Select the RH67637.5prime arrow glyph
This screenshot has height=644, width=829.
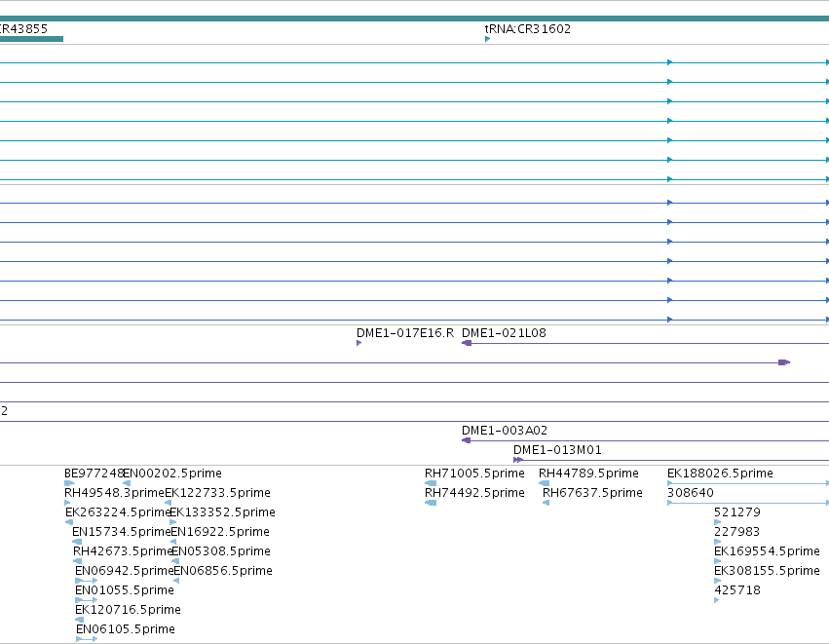pos(546,503)
